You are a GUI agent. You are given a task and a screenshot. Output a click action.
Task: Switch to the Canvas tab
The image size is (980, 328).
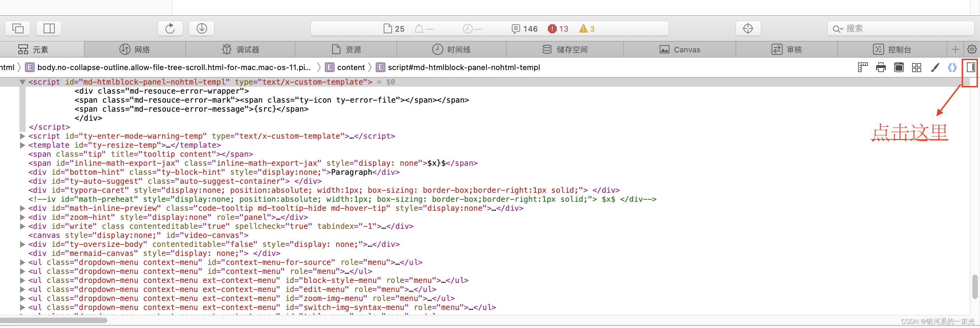pyautogui.click(x=680, y=50)
